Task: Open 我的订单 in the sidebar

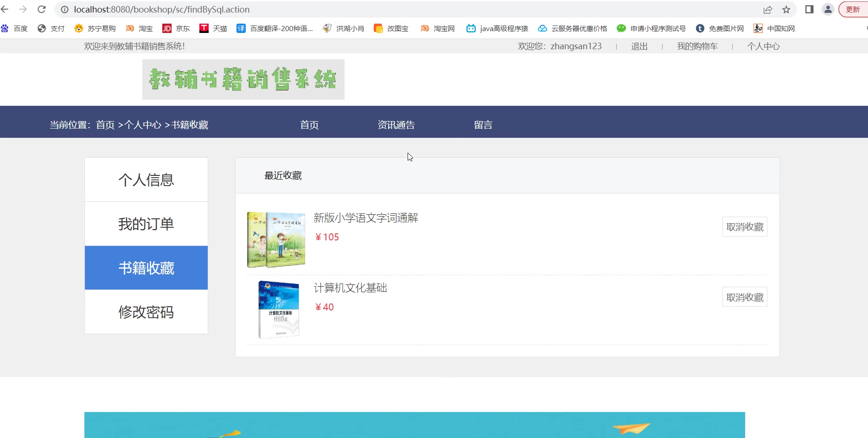Action: click(x=146, y=224)
